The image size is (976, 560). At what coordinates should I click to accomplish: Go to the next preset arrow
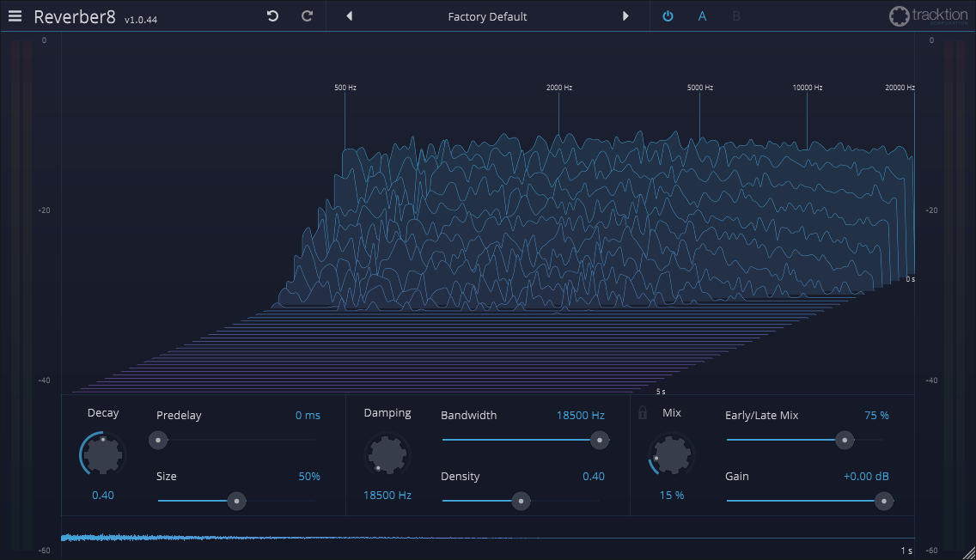625,16
